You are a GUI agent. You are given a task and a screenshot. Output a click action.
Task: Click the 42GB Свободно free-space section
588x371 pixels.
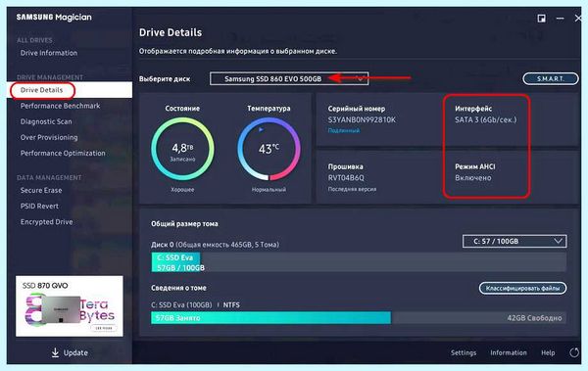478,318
